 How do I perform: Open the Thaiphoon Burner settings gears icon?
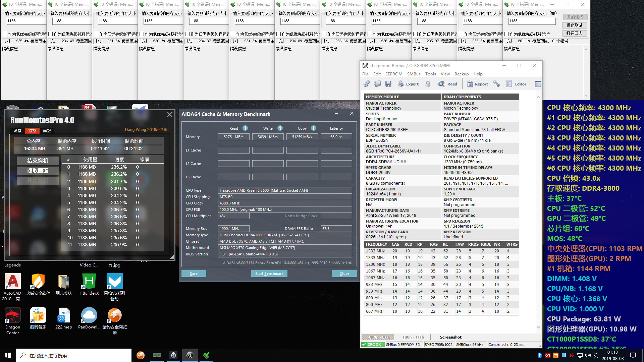pyautogui.click(x=367, y=84)
